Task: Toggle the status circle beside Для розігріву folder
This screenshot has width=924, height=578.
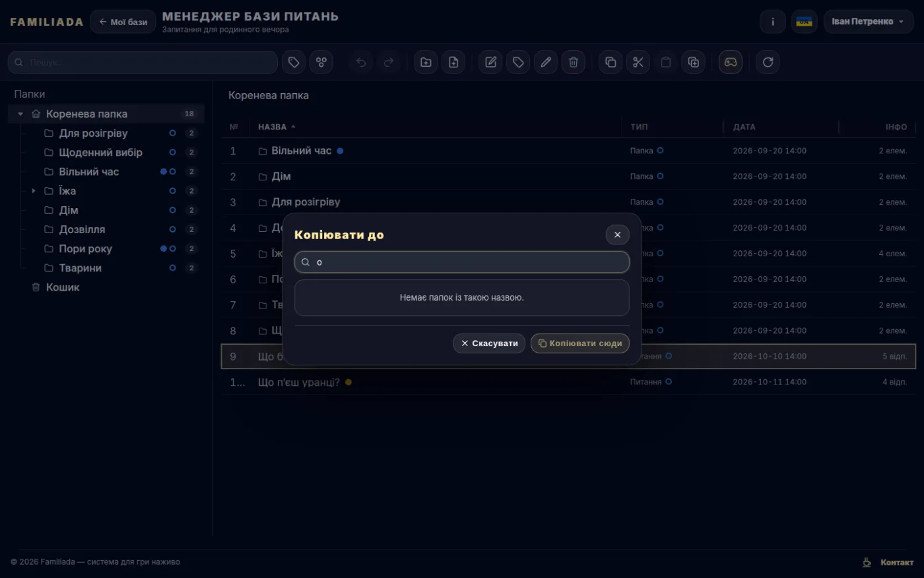Action: pyautogui.click(x=172, y=133)
